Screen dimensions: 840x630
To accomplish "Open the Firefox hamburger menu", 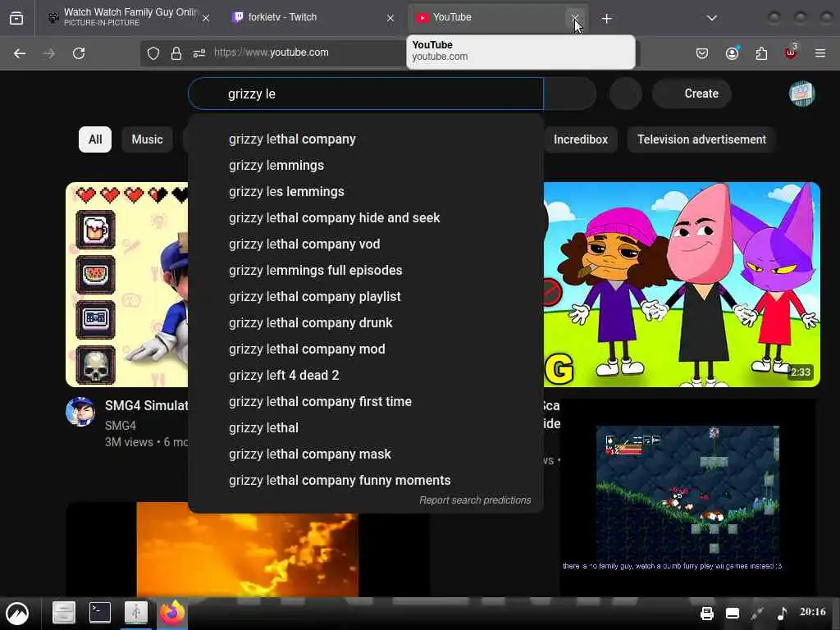I will pos(819,53).
